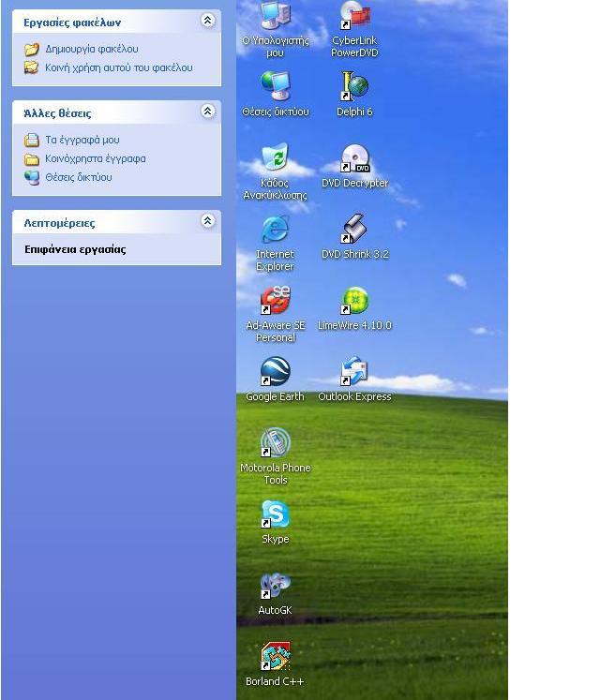Open the Τα έγγραφά μου link

pyautogui.click(x=82, y=140)
